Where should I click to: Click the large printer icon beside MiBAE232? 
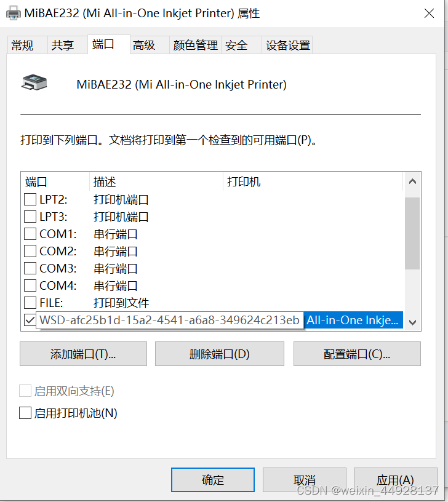(x=34, y=82)
